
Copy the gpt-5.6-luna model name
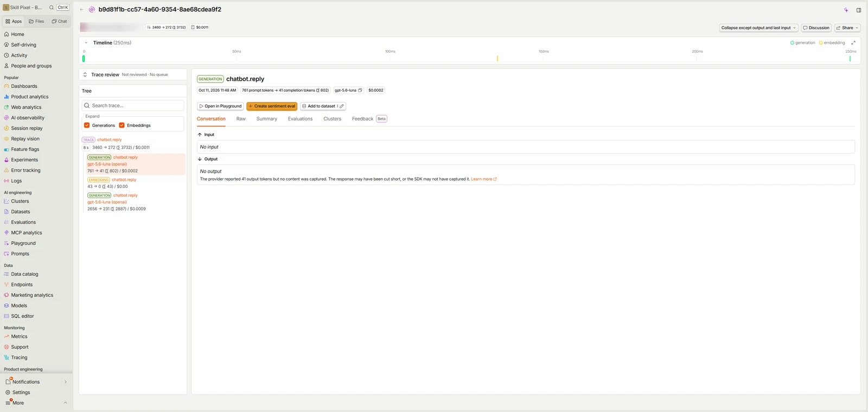[x=360, y=90]
